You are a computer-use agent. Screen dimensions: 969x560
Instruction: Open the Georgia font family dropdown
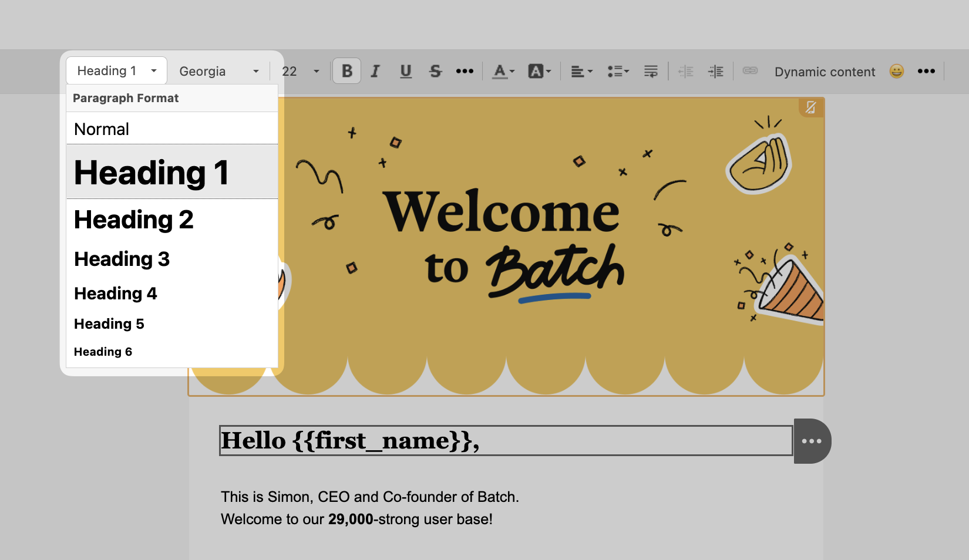pyautogui.click(x=218, y=71)
